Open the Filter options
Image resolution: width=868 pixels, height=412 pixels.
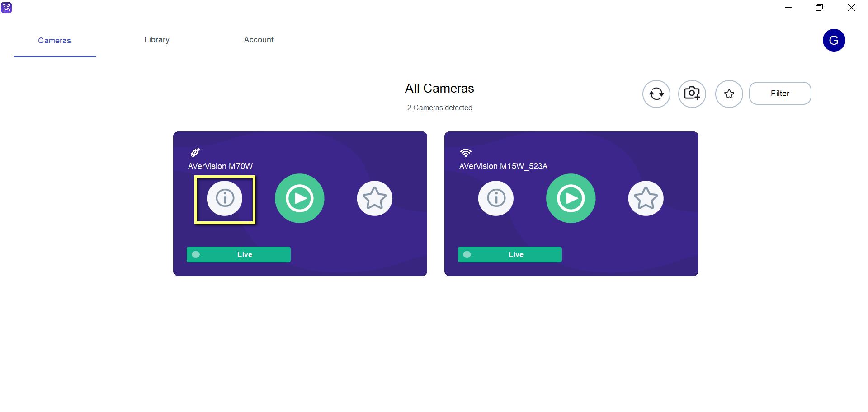tap(780, 93)
